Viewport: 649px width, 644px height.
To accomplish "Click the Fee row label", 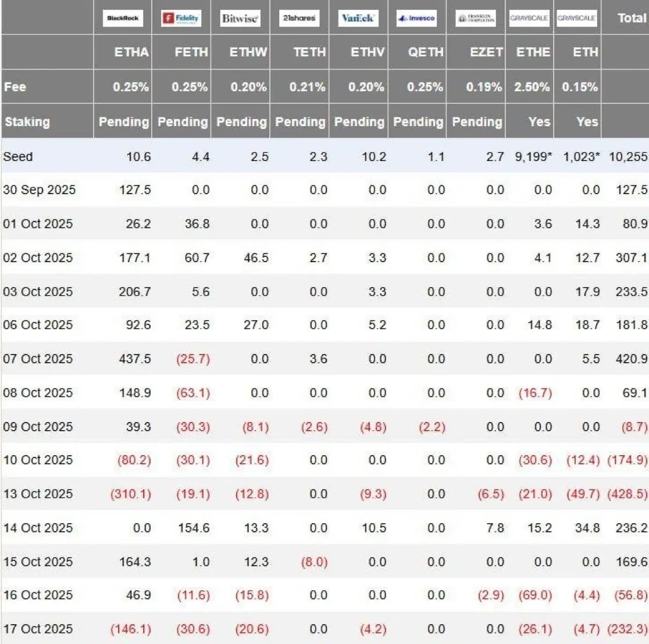I will (x=15, y=87).
